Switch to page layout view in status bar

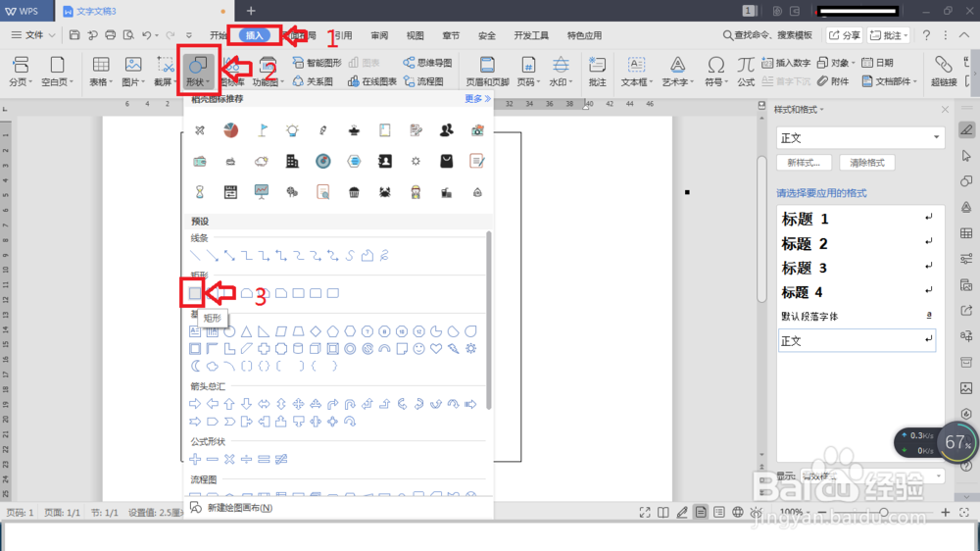pyautogui.click(x=701, y=512)
